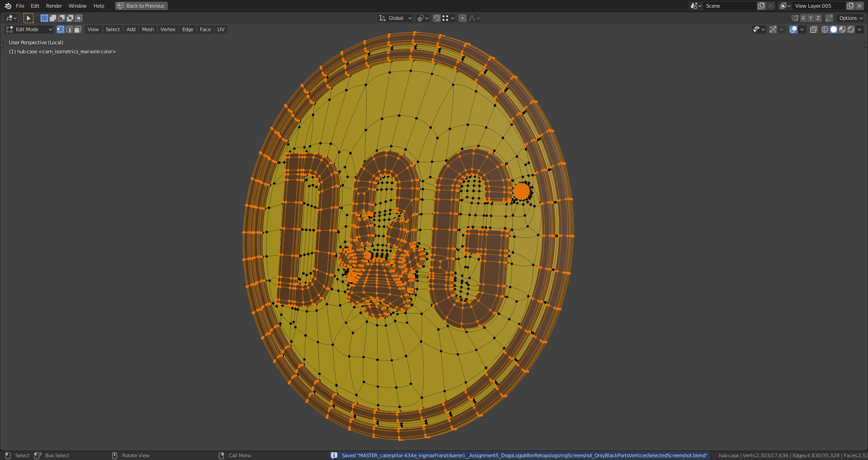Open overlays settings dropdown arrow

point(802,29)
